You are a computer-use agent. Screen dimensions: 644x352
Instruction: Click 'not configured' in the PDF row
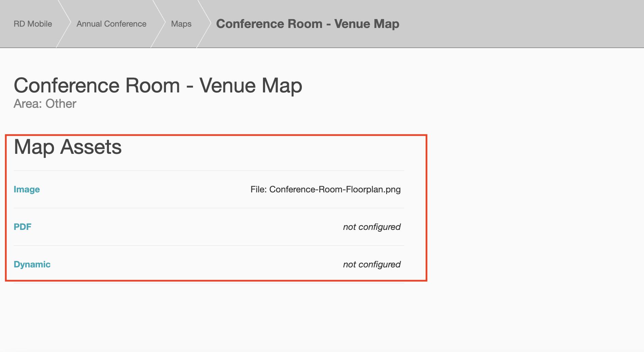coord(372,227)
